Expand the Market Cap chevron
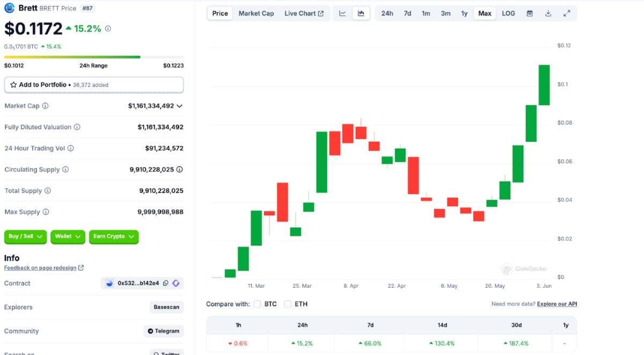Viewport: 644px width, 355px height. (x=179, y=106)
